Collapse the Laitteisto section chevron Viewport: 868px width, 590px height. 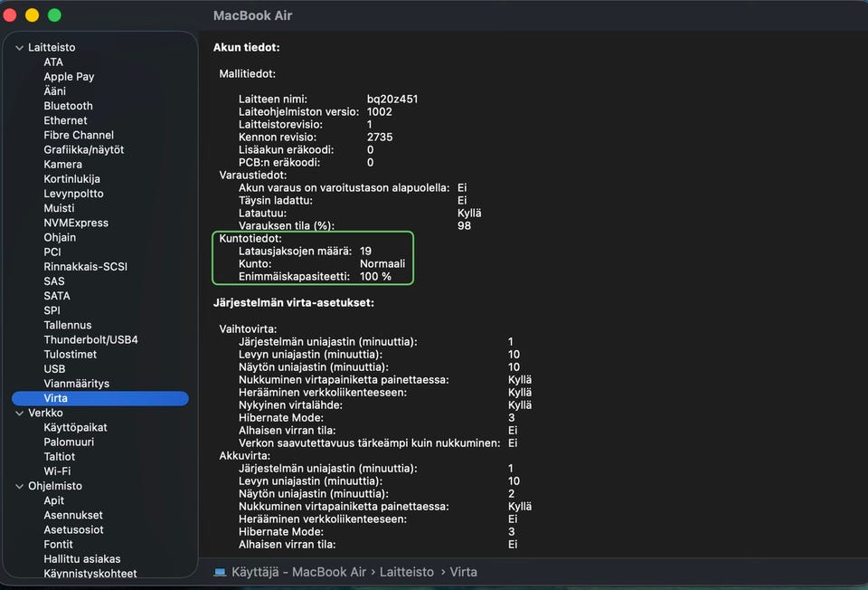pos(19,48)
